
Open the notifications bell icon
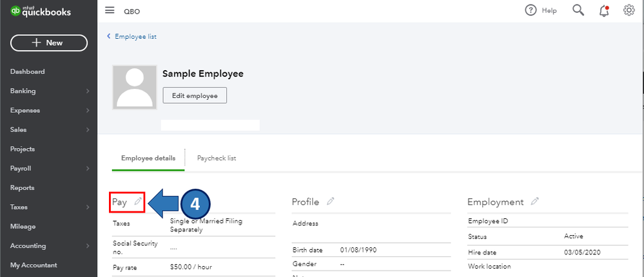coord(604,10)
